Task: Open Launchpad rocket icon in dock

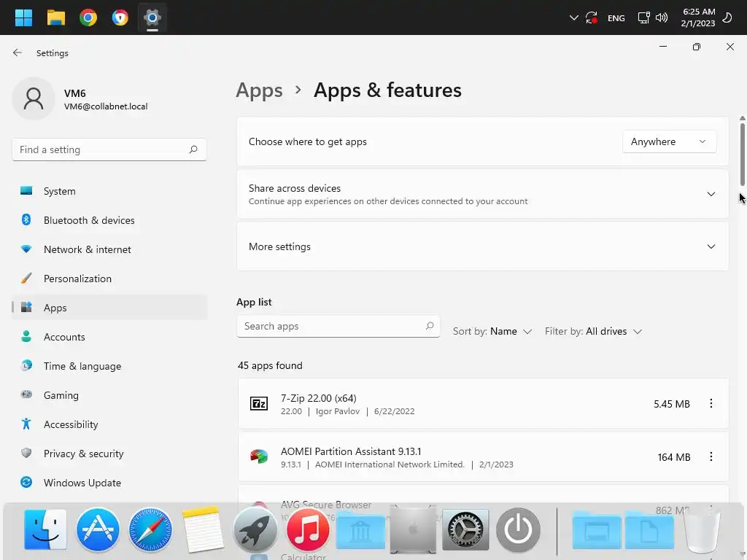Action: click(x=255, y=529)
